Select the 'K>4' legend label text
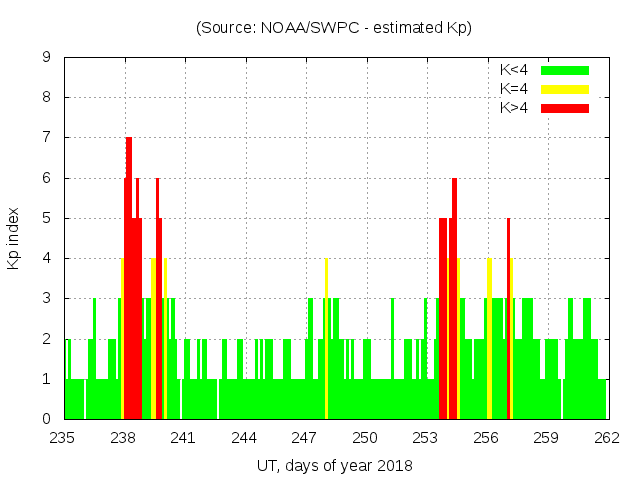The height and width of the screenshot is (480, 640). pos(515,108)
